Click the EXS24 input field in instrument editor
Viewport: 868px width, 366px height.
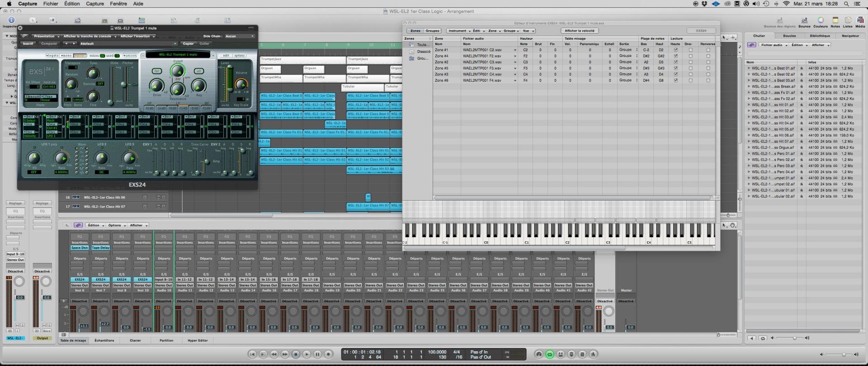point(701,31)
